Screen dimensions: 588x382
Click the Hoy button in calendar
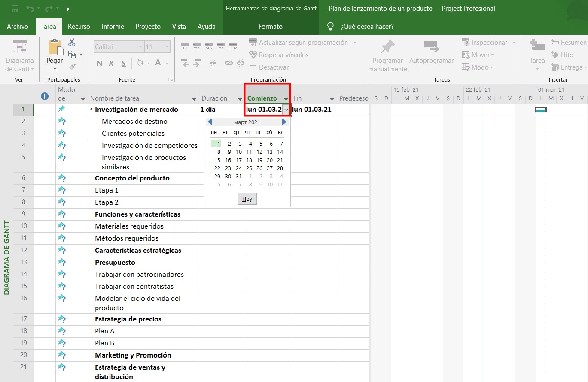(247, 199)
